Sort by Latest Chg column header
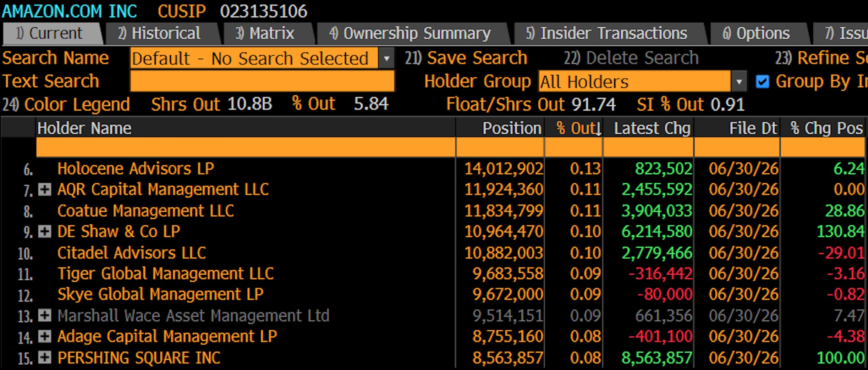Screen dimensions: 868x370 [648, 128]
